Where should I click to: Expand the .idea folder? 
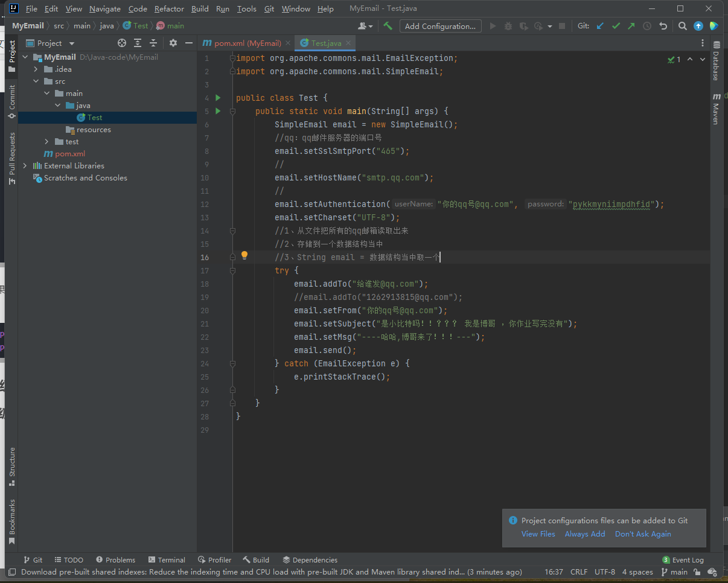tap(36, 69)
